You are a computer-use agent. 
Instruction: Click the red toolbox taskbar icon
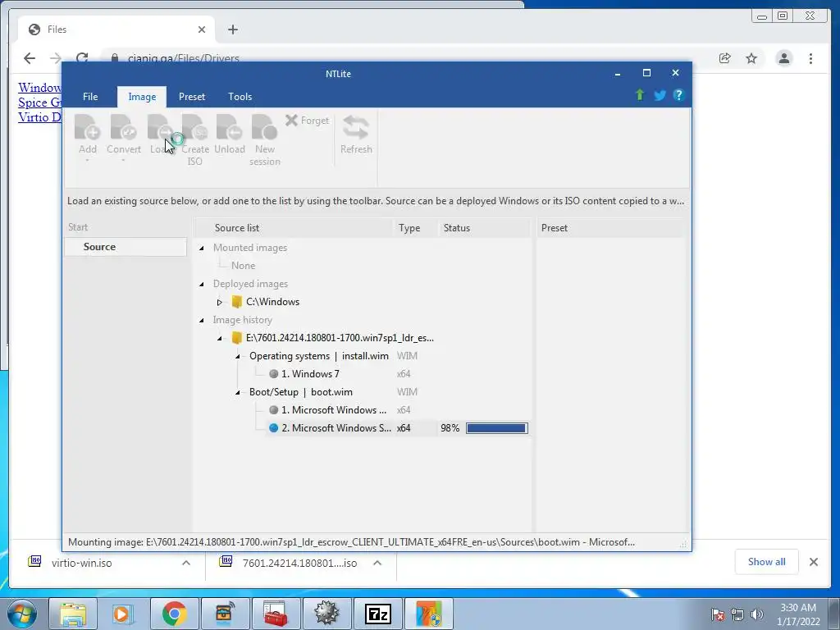pos(276,614)
